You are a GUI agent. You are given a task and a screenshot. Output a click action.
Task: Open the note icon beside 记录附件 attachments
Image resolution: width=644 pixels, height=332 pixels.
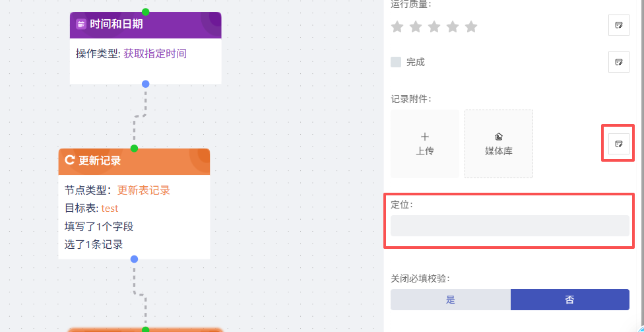[x=618, y=143]
